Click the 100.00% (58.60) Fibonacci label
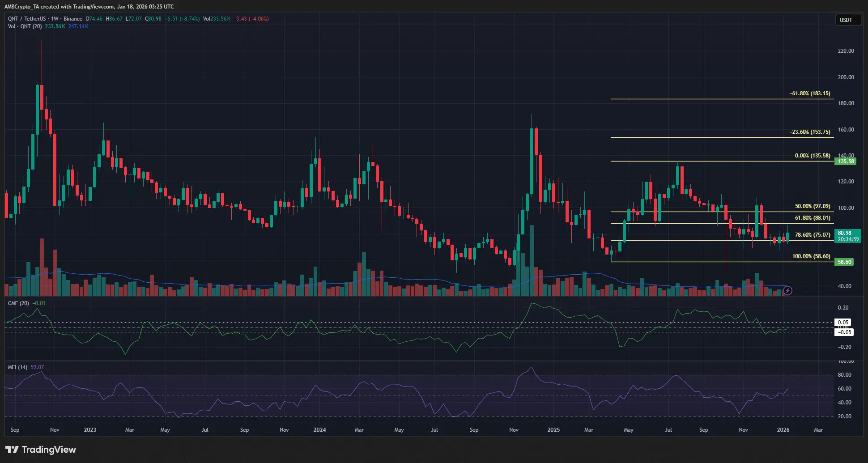This screenshot has width=868, height=463. (811, 256)
